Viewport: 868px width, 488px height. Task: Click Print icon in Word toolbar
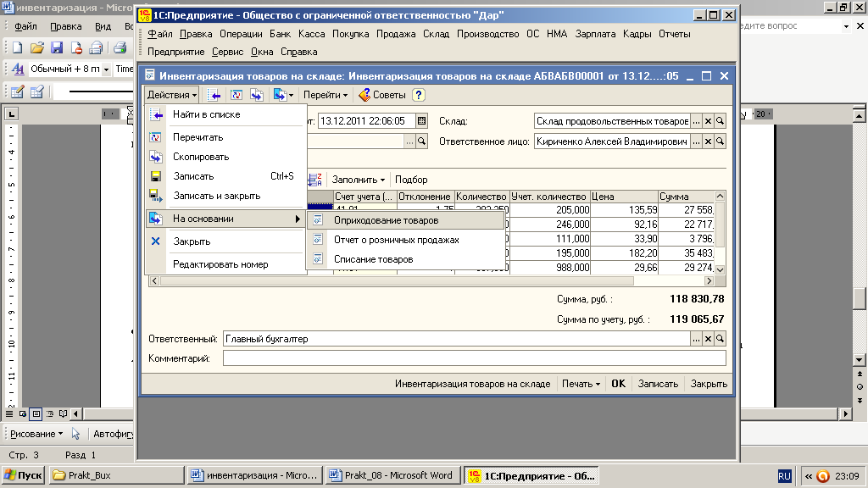click(120, 48)
